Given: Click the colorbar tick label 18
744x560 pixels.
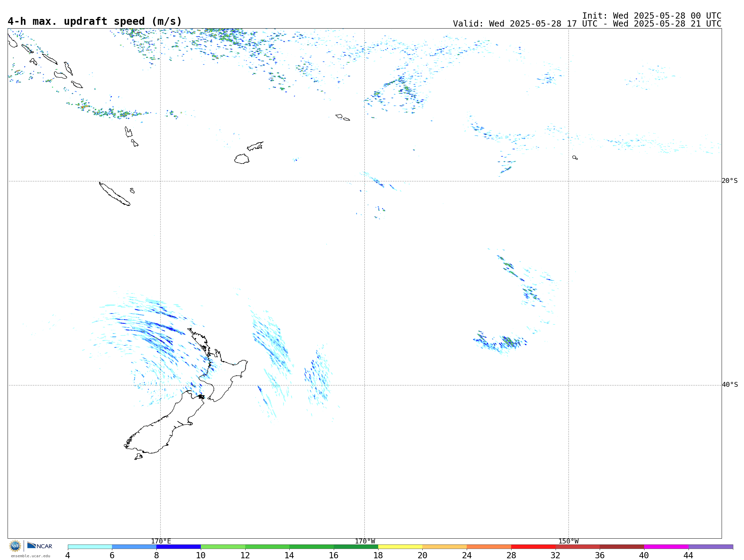Looking at the screenshot, I should 378,555.
